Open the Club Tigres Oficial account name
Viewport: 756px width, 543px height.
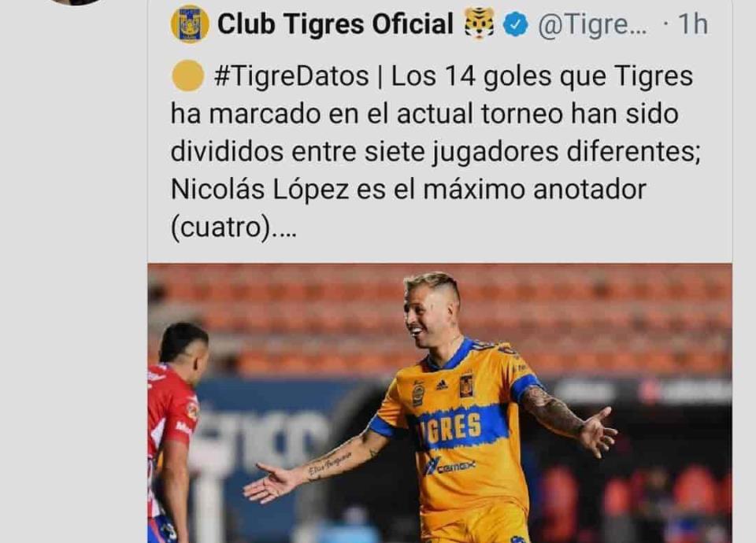(335, 24)
